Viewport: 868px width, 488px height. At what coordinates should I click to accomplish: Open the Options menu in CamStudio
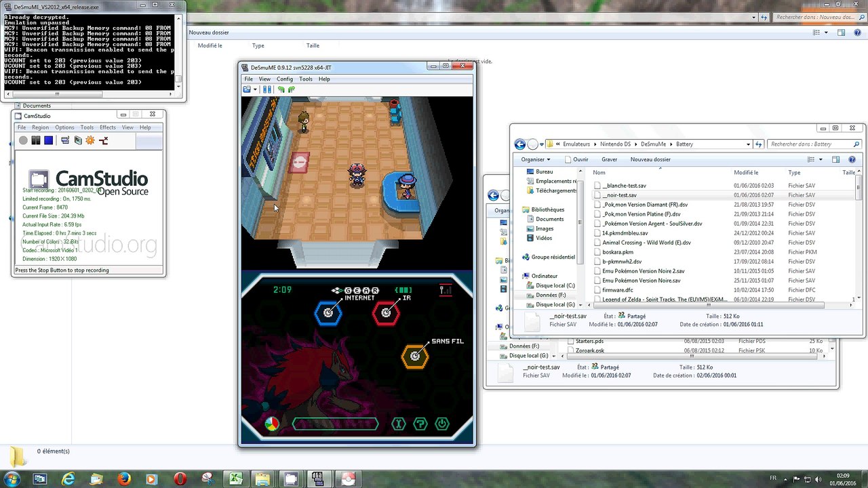coord(64,127)
